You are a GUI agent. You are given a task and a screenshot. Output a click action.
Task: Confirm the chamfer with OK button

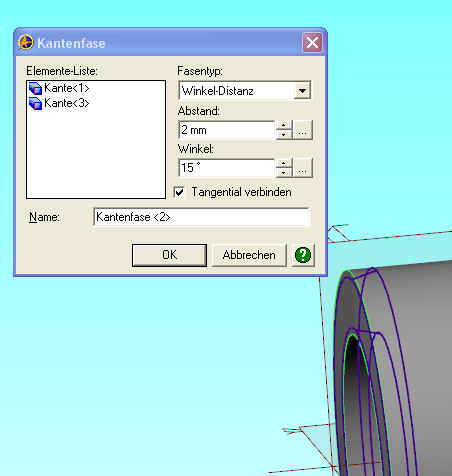(x=169, y=255)
